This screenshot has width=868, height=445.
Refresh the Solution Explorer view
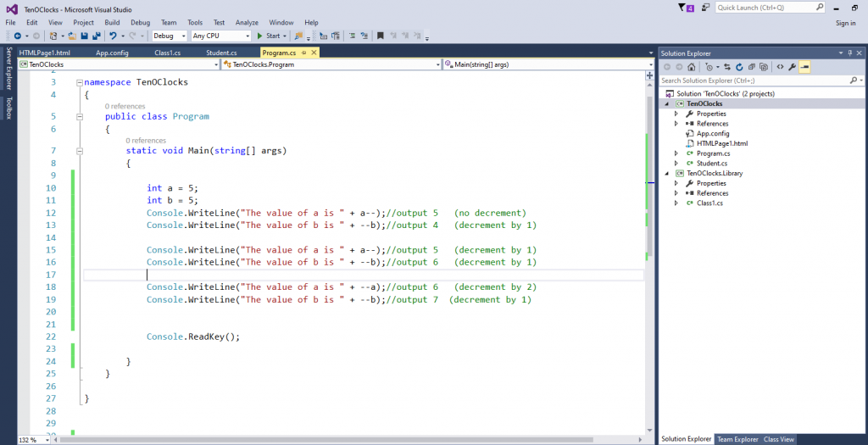coord(739,67)
